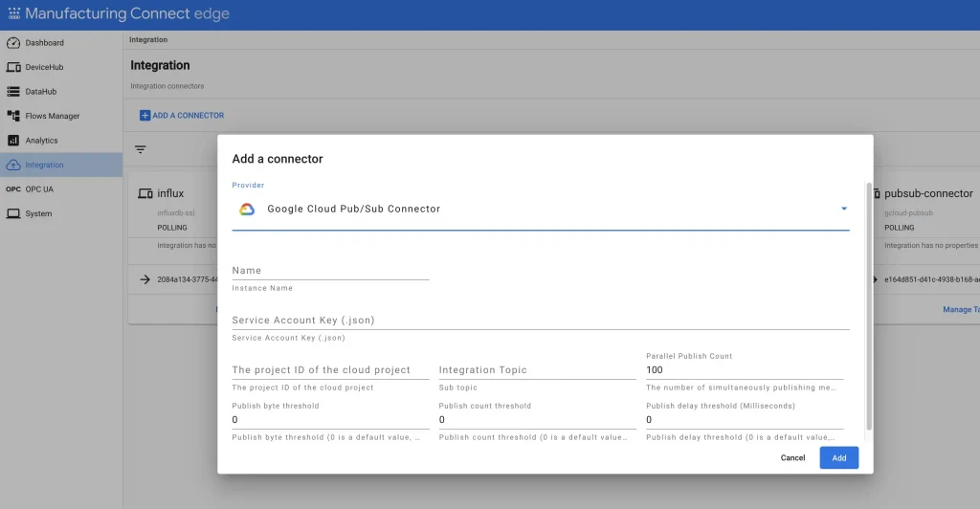Open the filter list icon
Viewport: 980px width, 509px height.
point(140,149)
